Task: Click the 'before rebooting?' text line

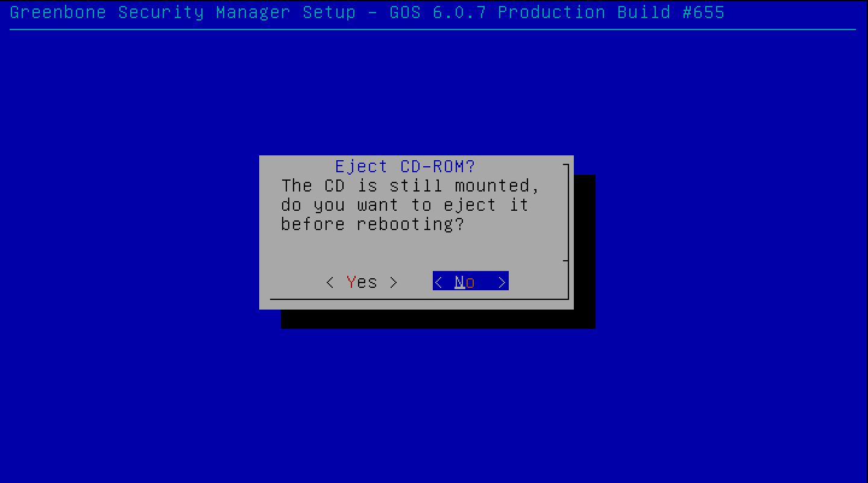Action: [x=373, y=225]
